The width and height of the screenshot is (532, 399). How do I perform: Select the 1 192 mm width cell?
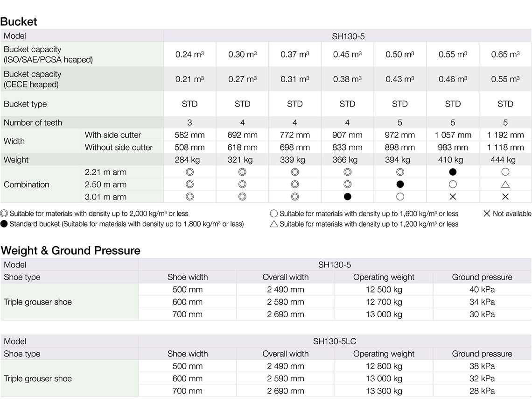click(x=505, y=135)
